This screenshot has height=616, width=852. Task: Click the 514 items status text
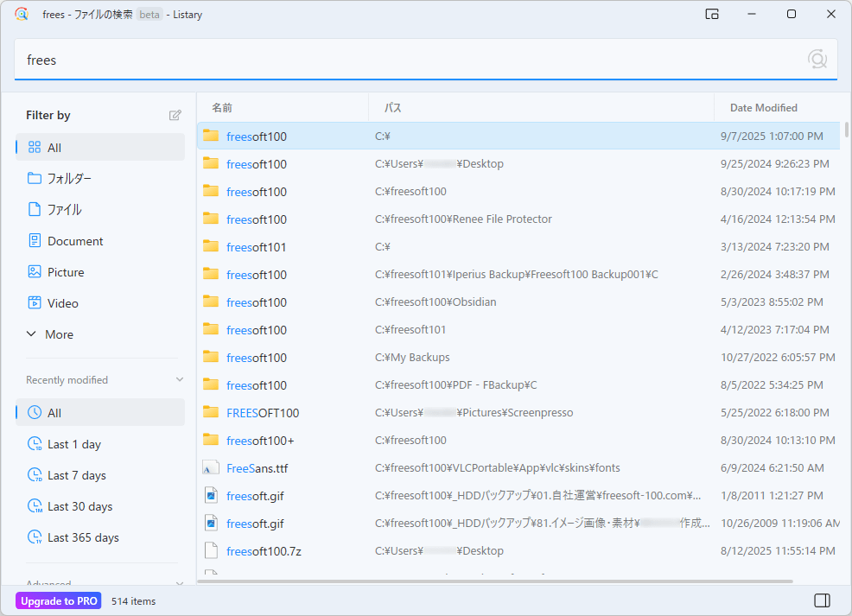(x=134, y=600)
